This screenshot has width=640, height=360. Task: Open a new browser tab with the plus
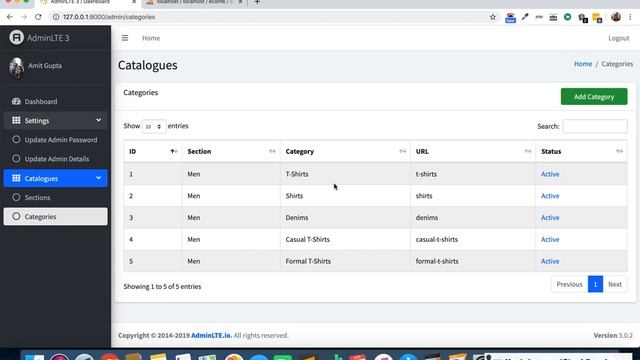[257, 2]
